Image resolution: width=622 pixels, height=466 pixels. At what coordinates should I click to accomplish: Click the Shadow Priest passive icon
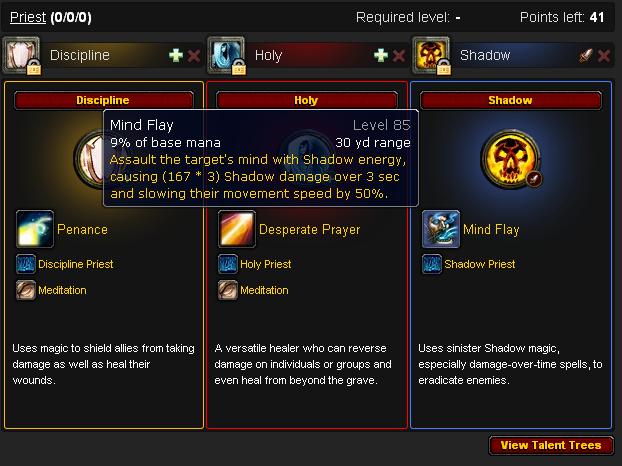pos(432,264)
